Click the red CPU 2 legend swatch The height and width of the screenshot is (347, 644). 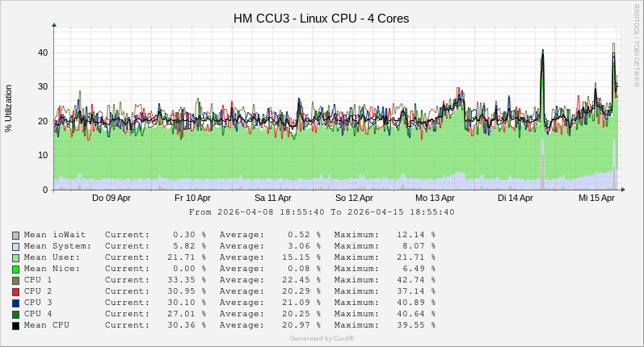coord(16,291)
